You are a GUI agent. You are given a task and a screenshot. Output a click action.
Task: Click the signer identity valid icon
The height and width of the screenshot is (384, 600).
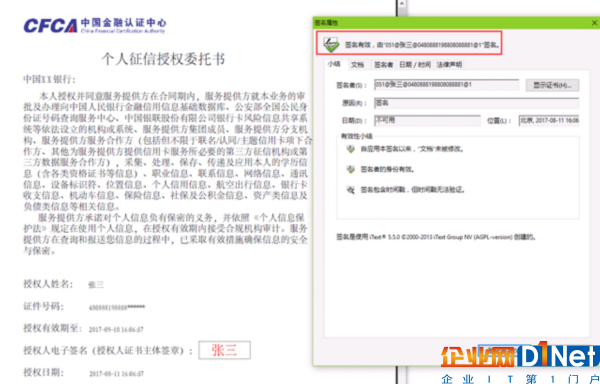coord(351,169)
